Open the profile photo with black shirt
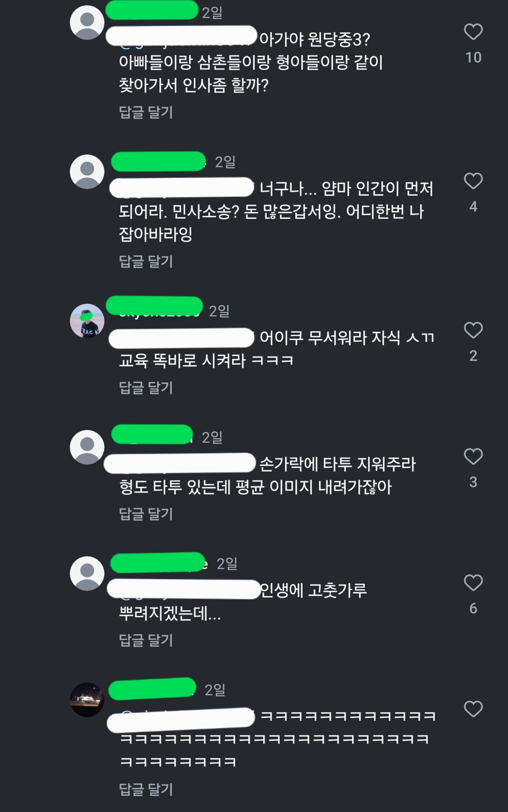 pyautogui.click(x=87, y=321)
